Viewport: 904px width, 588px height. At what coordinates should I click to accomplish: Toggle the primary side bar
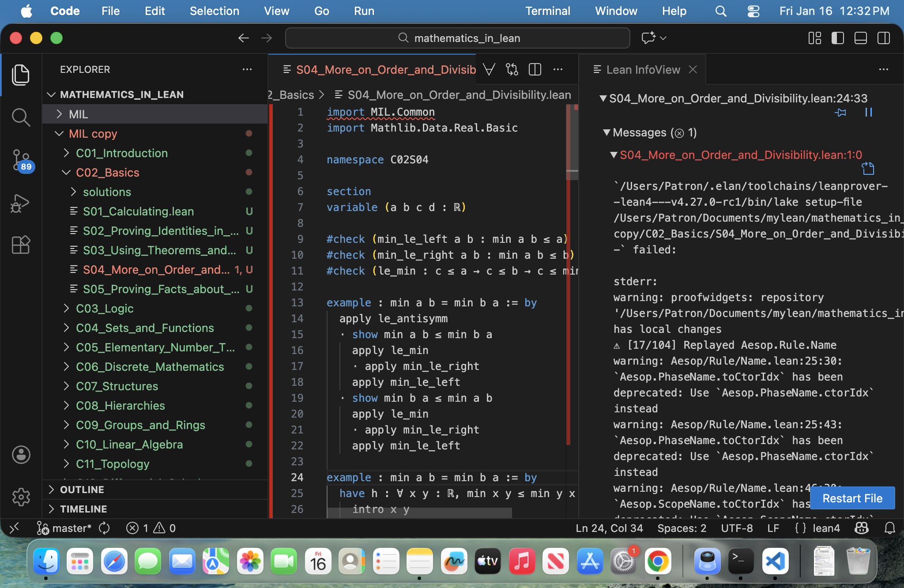pos(837,38)
